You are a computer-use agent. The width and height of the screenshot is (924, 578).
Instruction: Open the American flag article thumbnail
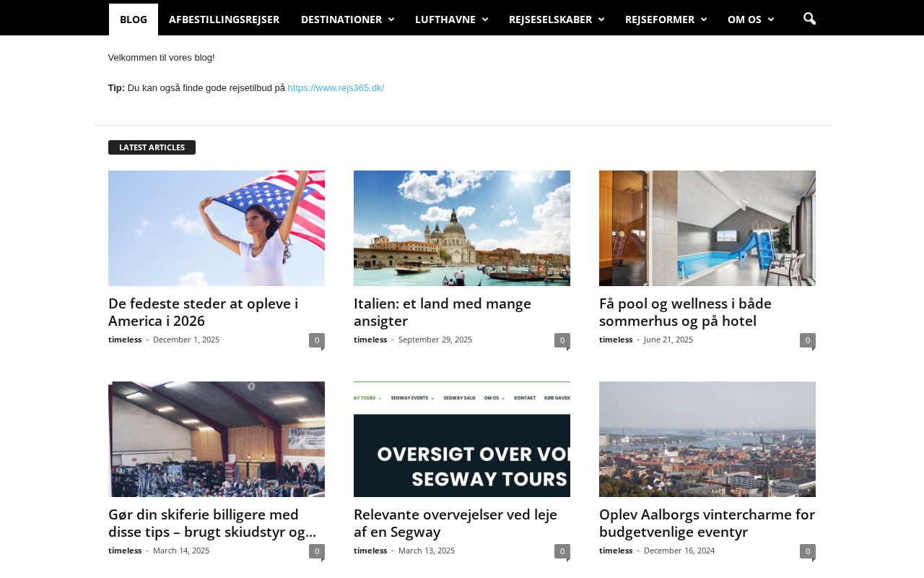coord(217,228)
